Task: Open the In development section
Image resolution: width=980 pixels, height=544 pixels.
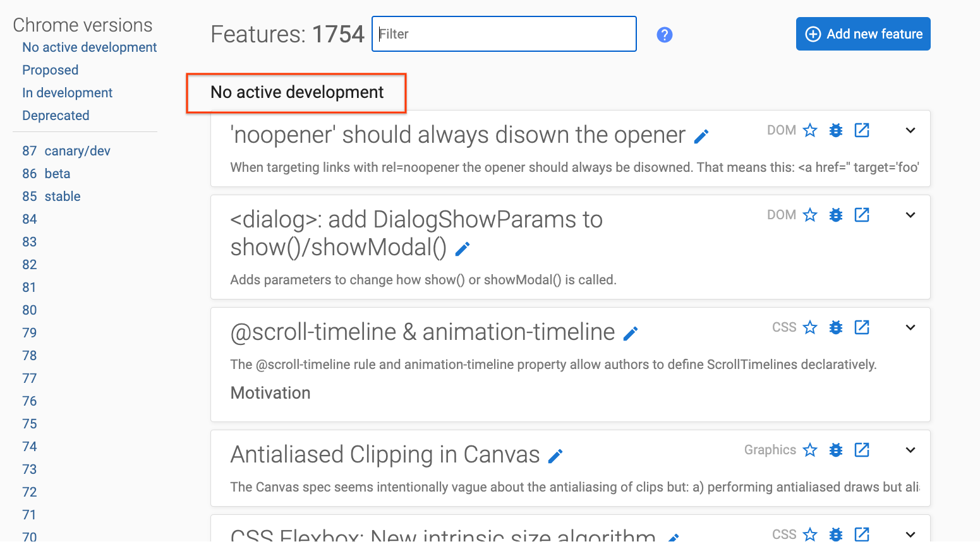Action: pos(67,92)
